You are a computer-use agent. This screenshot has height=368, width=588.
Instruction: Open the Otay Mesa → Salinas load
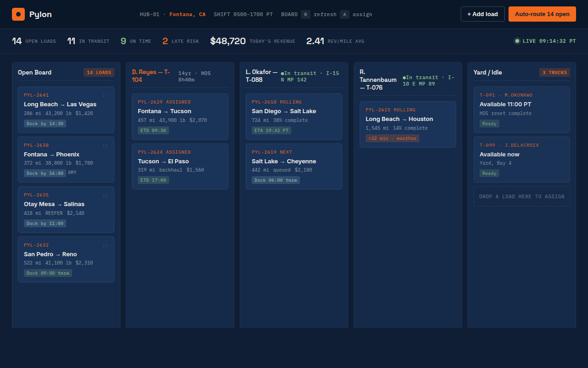(x=66, y=209)
